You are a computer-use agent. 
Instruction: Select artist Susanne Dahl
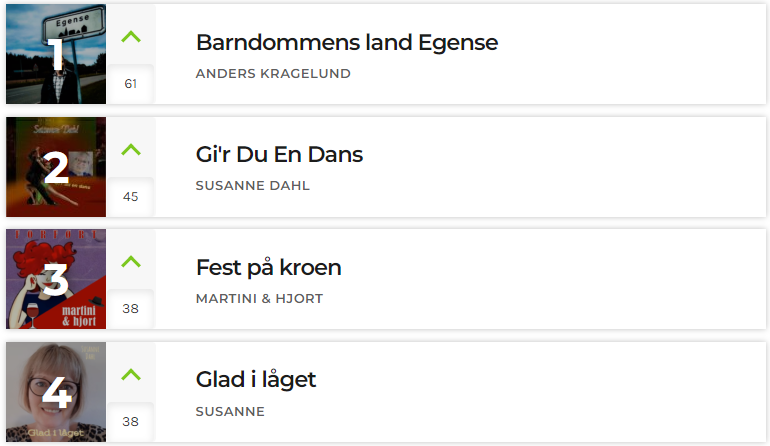pos(252,186)
